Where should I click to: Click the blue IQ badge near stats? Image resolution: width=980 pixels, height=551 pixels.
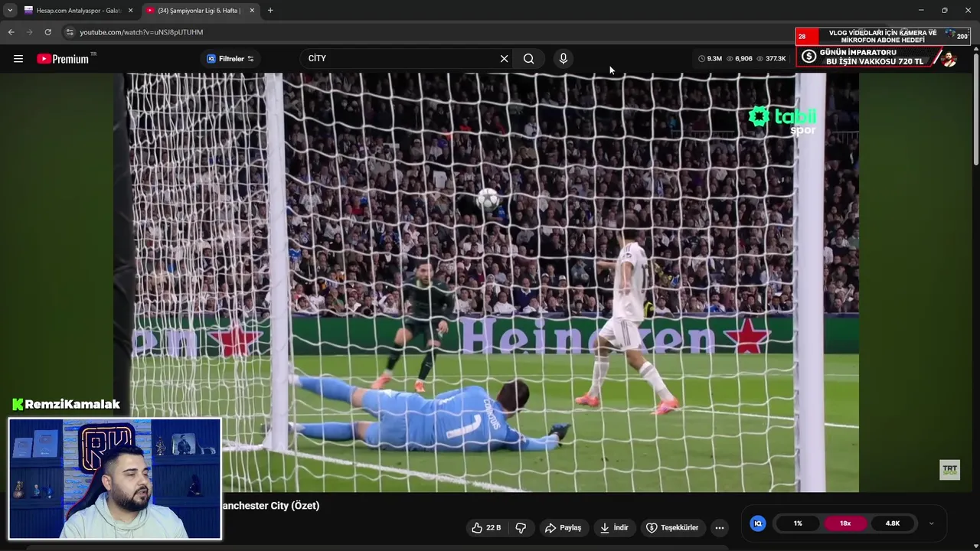pos(758,523)
